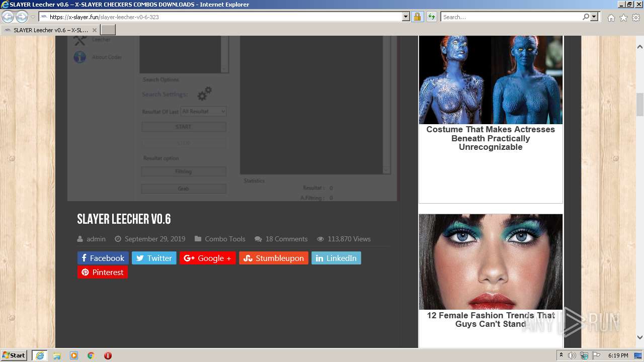Open 'Costume That Makes Actresses' ad headline
The width and height of the screenshot is (644, 362).
491,138
